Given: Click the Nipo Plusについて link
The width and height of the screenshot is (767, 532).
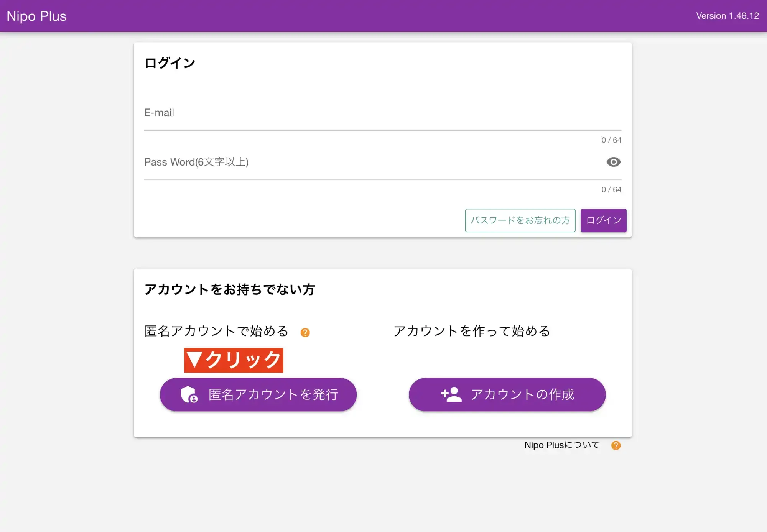Looking at the screenshot, I should 561,445.
